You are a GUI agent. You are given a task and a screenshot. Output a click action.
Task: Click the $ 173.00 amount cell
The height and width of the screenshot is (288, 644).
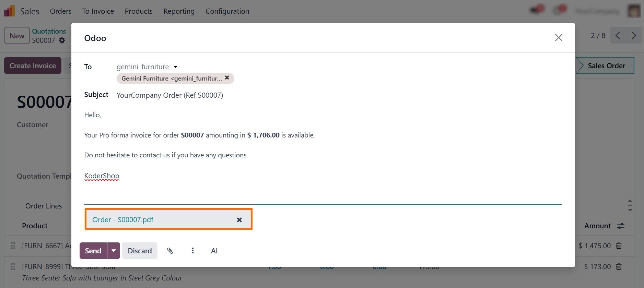(x=597, y=267)
